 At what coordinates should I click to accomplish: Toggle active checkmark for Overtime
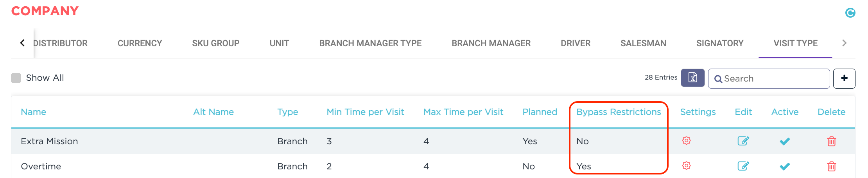coord(784,166)
